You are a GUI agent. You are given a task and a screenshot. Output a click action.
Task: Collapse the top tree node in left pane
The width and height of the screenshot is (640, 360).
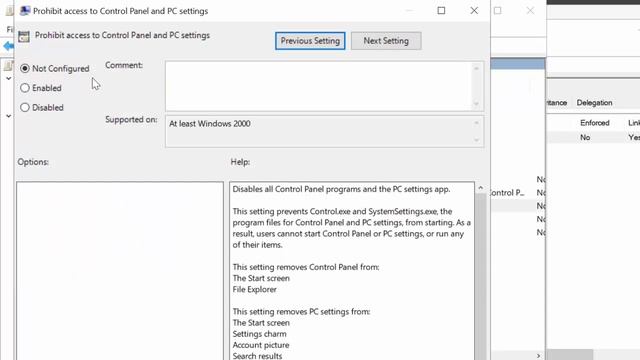click(9, 78)
